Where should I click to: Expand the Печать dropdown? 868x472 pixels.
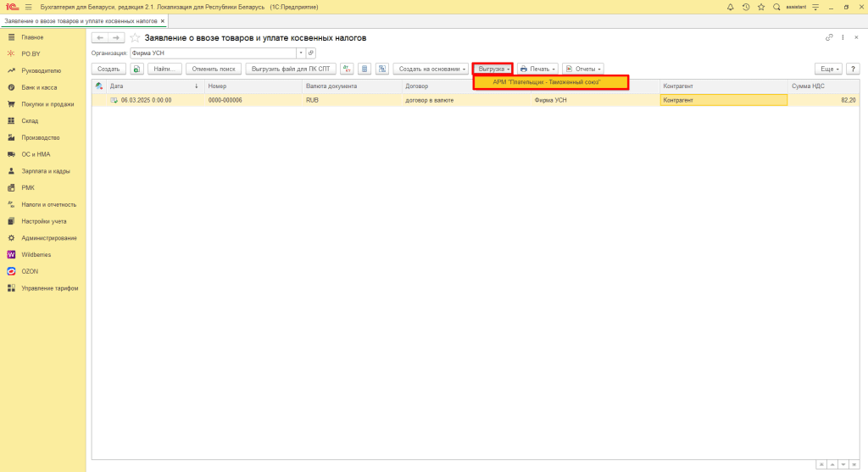[x=537, y=69]
